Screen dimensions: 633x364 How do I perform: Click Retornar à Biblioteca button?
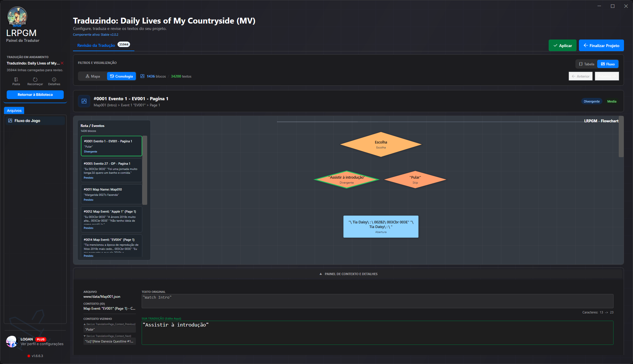click(35, 95)
